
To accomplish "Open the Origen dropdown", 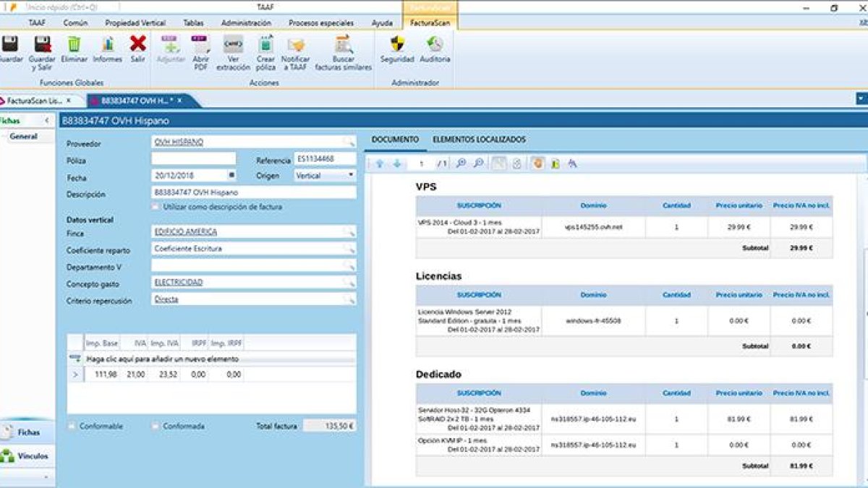I will 351,175.
